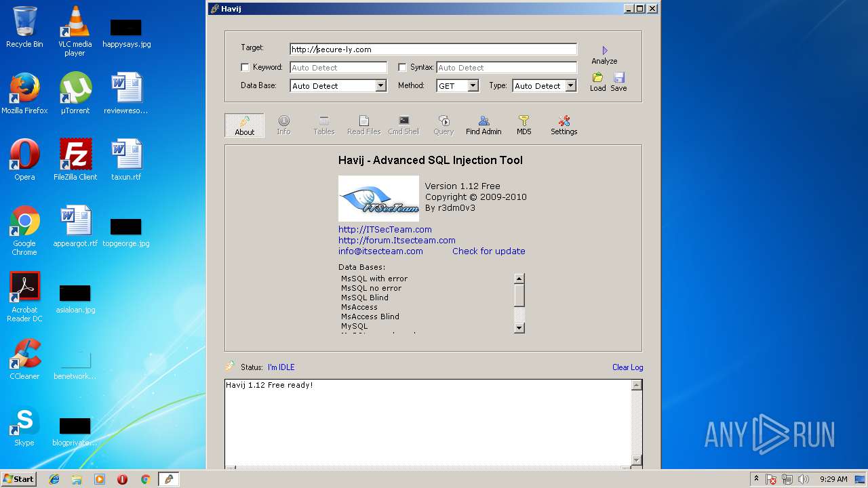Open Mozilla Firefox desktop shortcut
This screenshot has width=868, height=488.
pos(24,94)
